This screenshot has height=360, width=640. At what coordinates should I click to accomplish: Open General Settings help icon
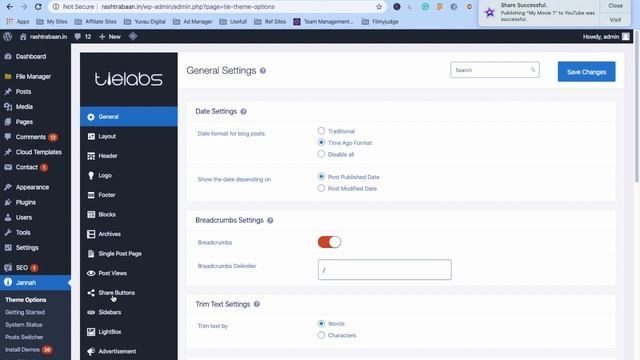click(263, 71)
